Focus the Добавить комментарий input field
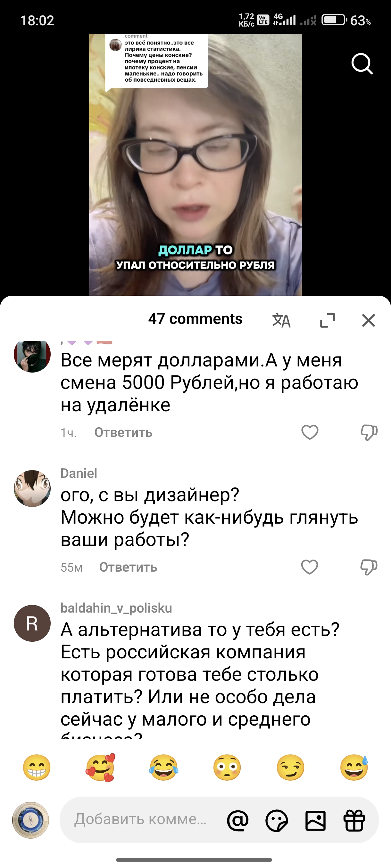Screen dimensions: 391x868 [140, 819]
